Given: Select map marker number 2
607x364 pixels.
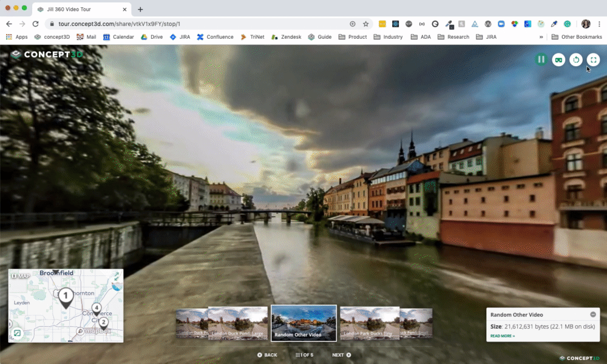Looking at the screenshot, I should point(104,322).
